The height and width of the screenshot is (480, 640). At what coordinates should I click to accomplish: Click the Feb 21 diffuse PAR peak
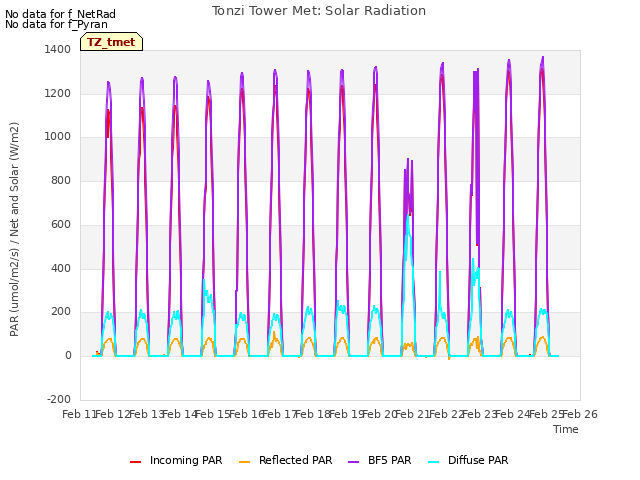click(x=408, y=215)
